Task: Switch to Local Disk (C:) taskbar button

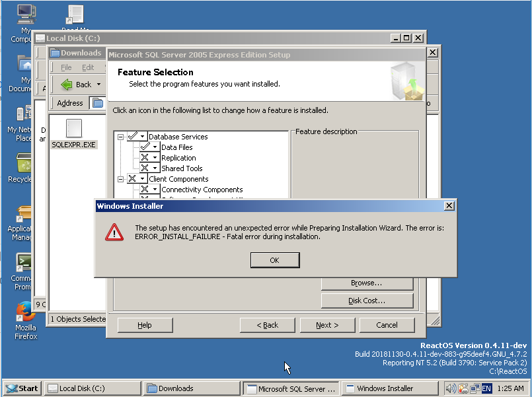Action: [93, 388]
